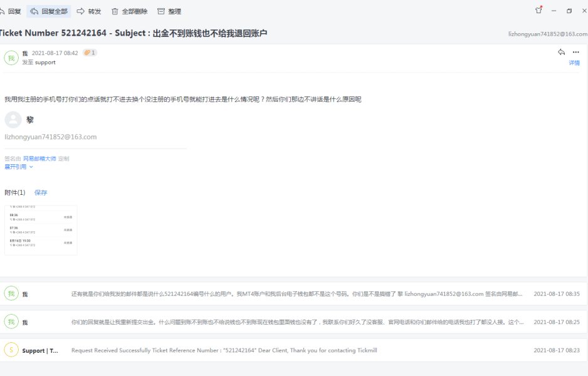Click avatar of the 08:25 message

(11, 321)
